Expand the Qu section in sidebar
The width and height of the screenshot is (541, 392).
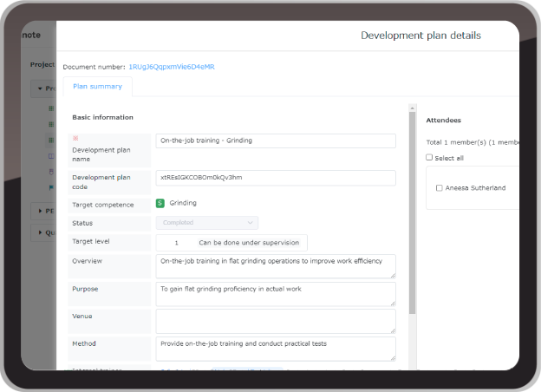coord(43,232)
